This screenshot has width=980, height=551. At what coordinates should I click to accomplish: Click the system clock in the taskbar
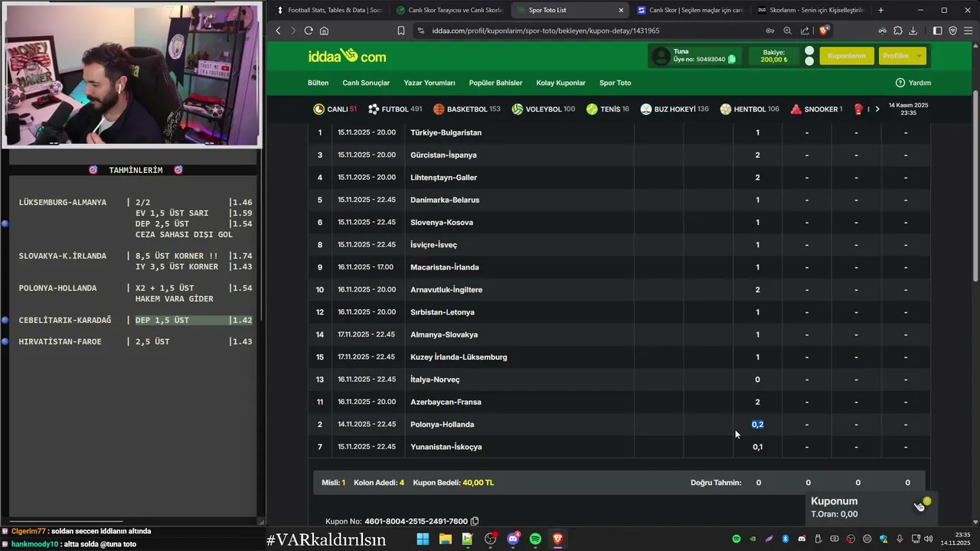pyautogui.click(x=955, y=539)
